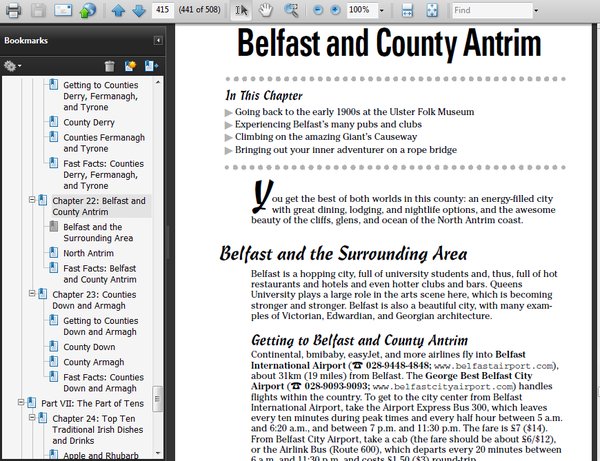The height and width of the screenshot is (461, 600).
Task: Click bookmarks scrollbar down arrow
Action: click(x=158, y=453)
